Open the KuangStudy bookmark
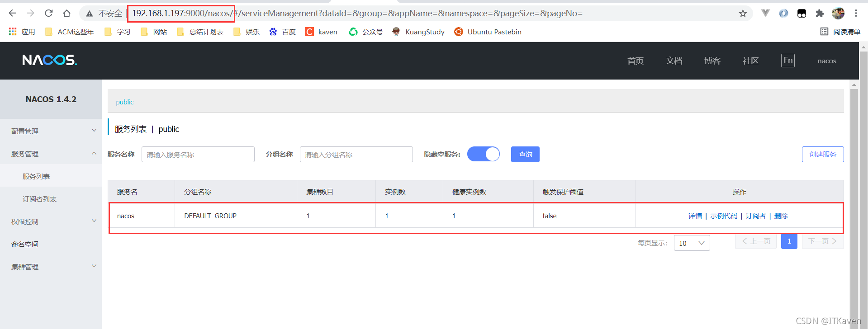Image resolution: width=868 pixels, height=329 pixels. click(x=418, y=32)
